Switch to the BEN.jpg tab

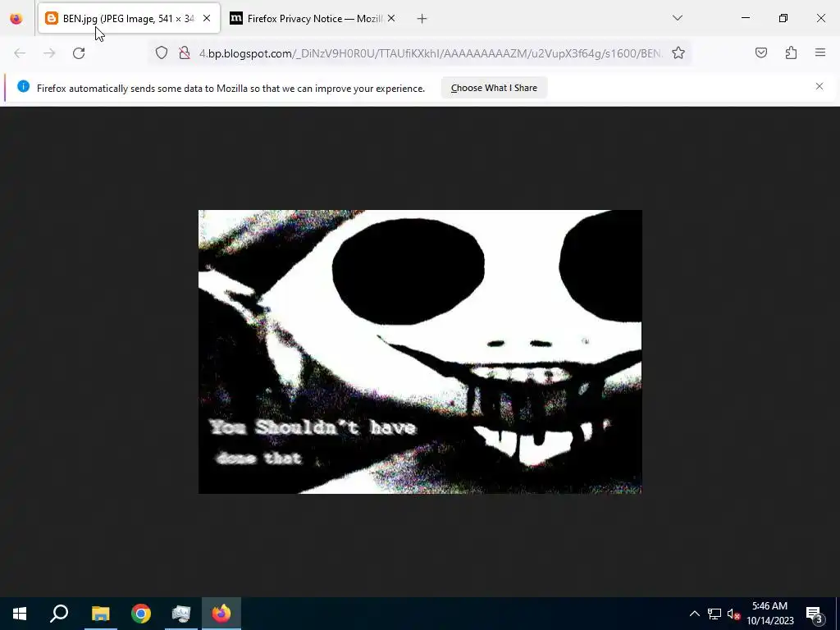[x=129, y=19]
